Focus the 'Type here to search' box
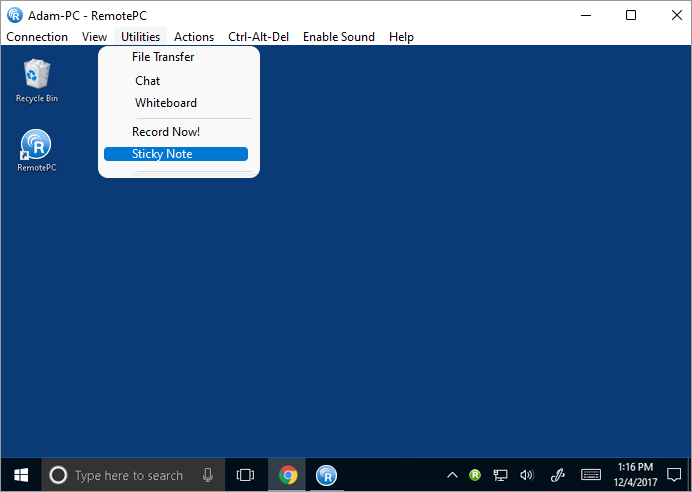This screenshot has height=492, width=692. [133, 475]
